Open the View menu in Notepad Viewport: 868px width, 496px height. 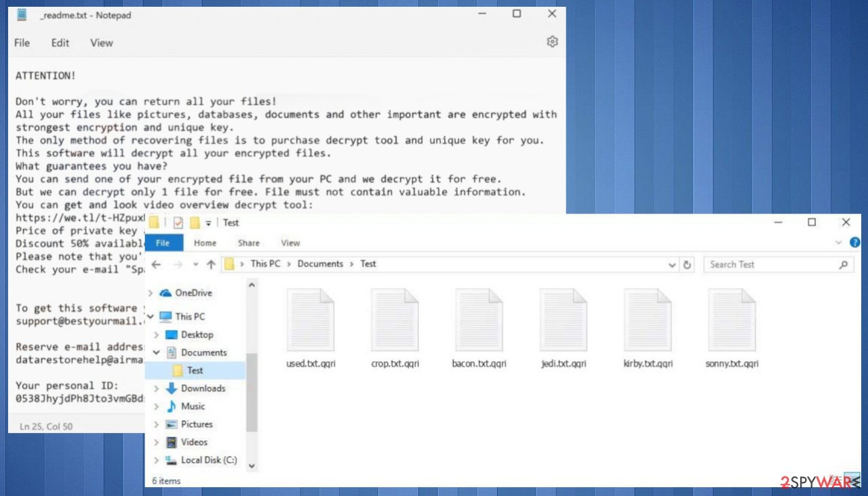[x=101, y=42]
